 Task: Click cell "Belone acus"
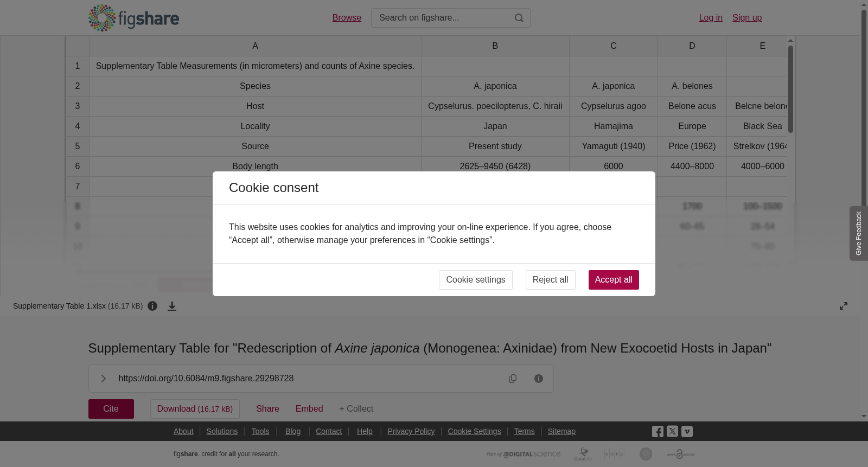(x=692, y=106)
